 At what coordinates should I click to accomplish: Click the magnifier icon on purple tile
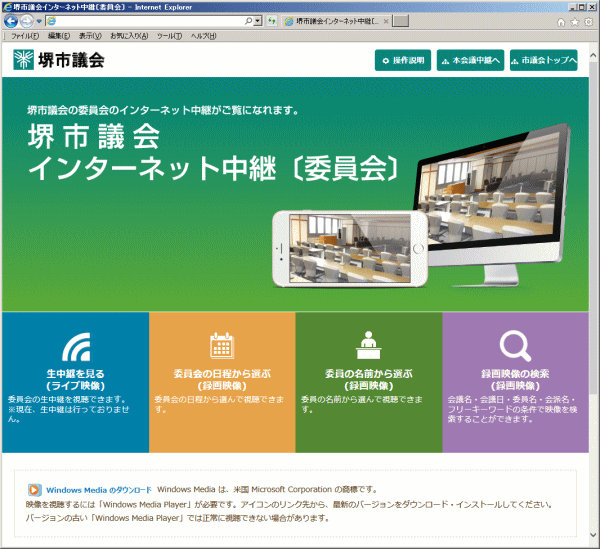[x=515, y=346]
